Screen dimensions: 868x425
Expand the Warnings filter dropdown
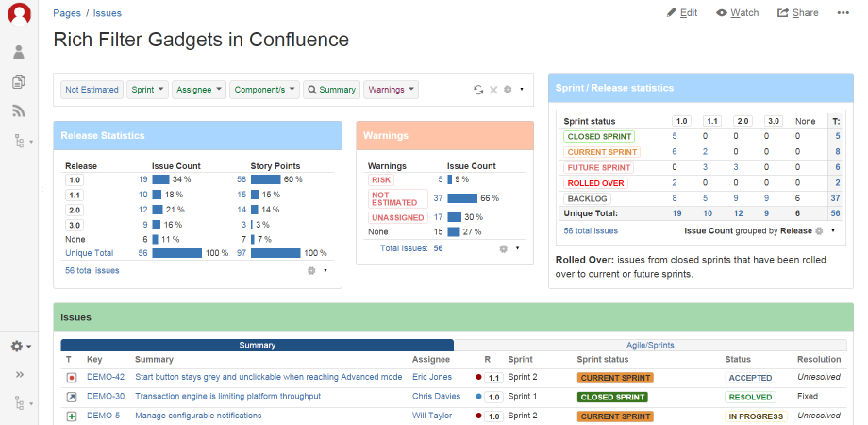[391, 90]
